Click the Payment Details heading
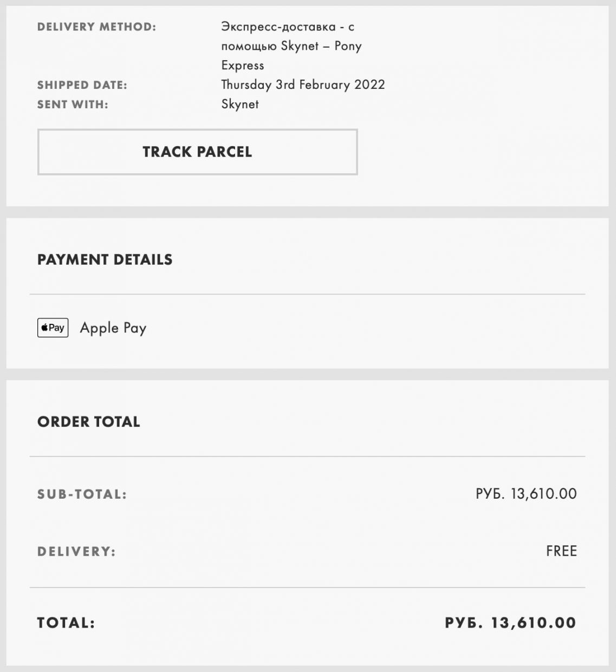616x672 pixels. (x=105, y=259)
